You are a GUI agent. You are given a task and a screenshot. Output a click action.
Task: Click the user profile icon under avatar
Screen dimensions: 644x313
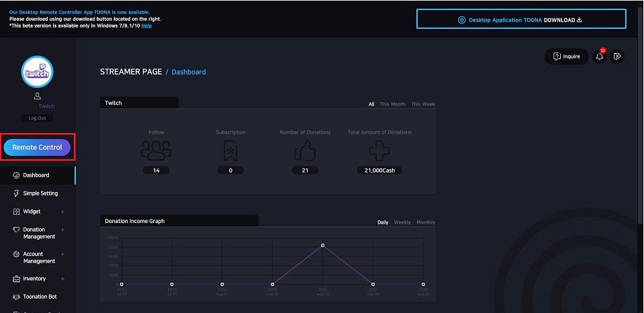38,96
